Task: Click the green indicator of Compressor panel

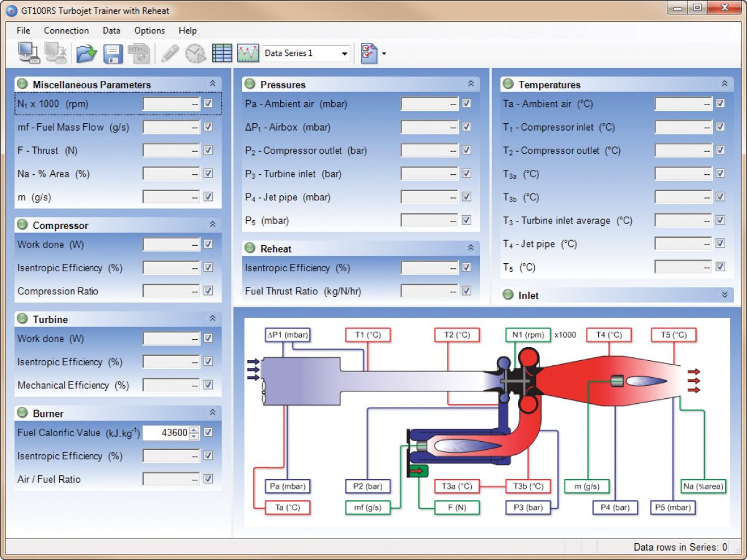Action: [x=22, y=225]
